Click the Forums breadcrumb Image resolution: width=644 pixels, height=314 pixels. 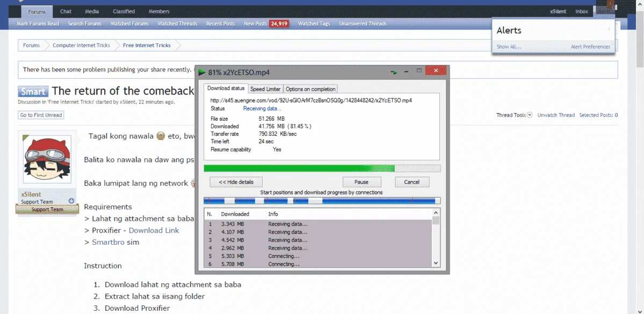(x=31, y=46)
